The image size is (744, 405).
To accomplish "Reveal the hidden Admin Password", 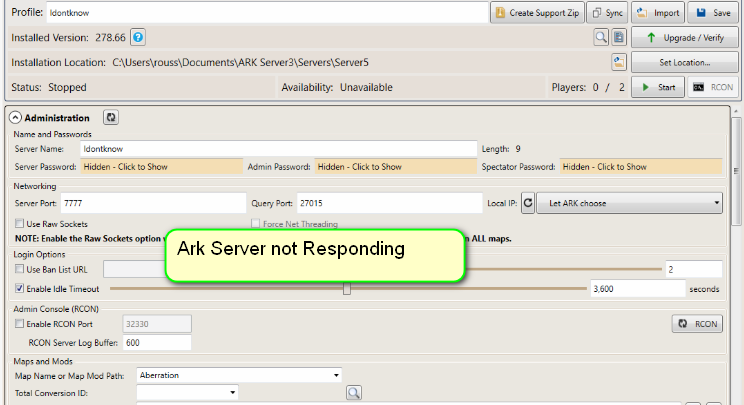I will [396, 166].
